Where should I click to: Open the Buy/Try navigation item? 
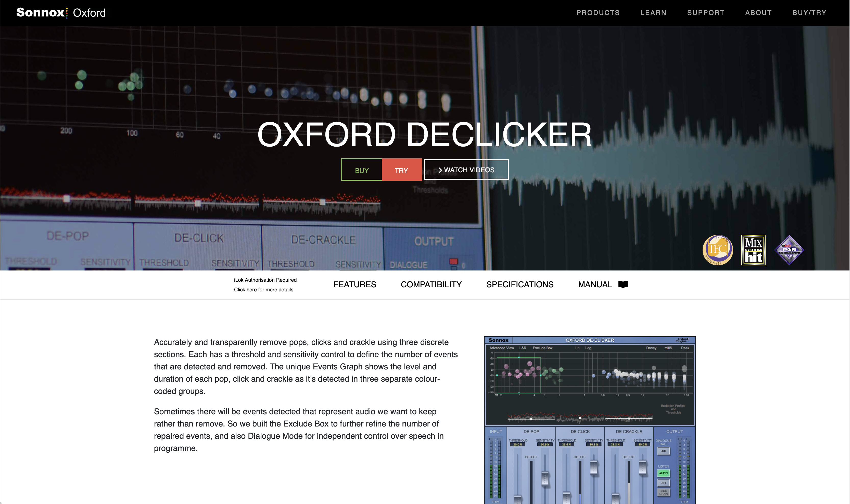click(x=809, y=12)
